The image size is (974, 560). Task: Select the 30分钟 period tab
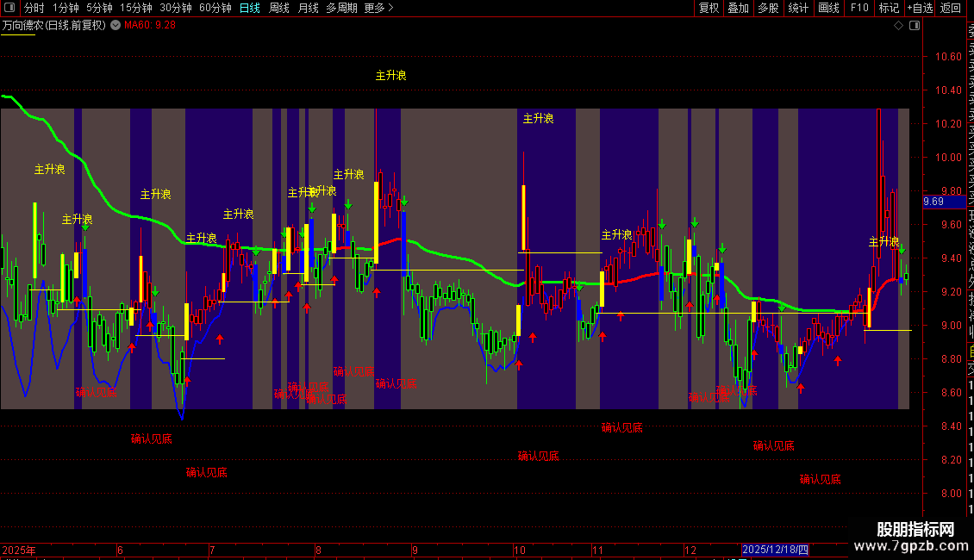click(176, 8)
